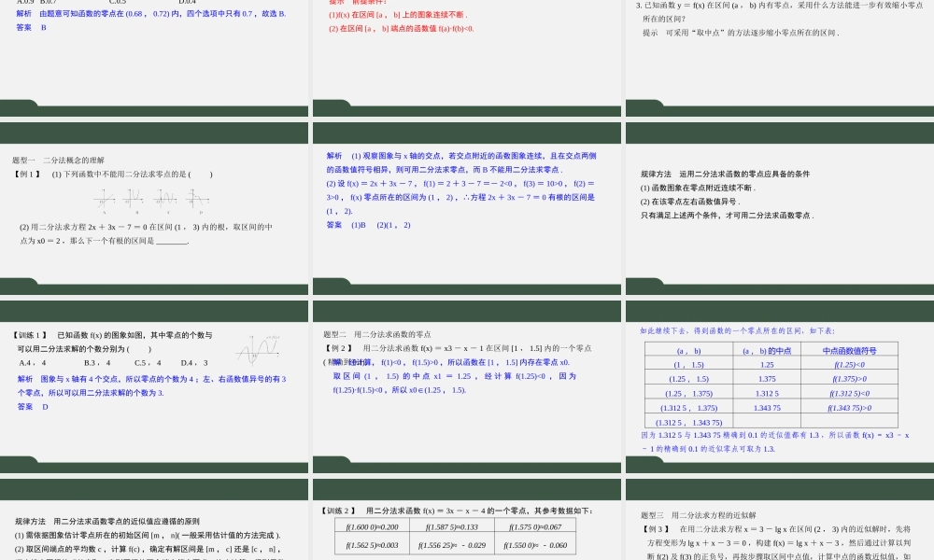This screenshot has height=560, width=934.
Task: Select answer choice C.0.5 in the options row
Action: click(118, 3)
